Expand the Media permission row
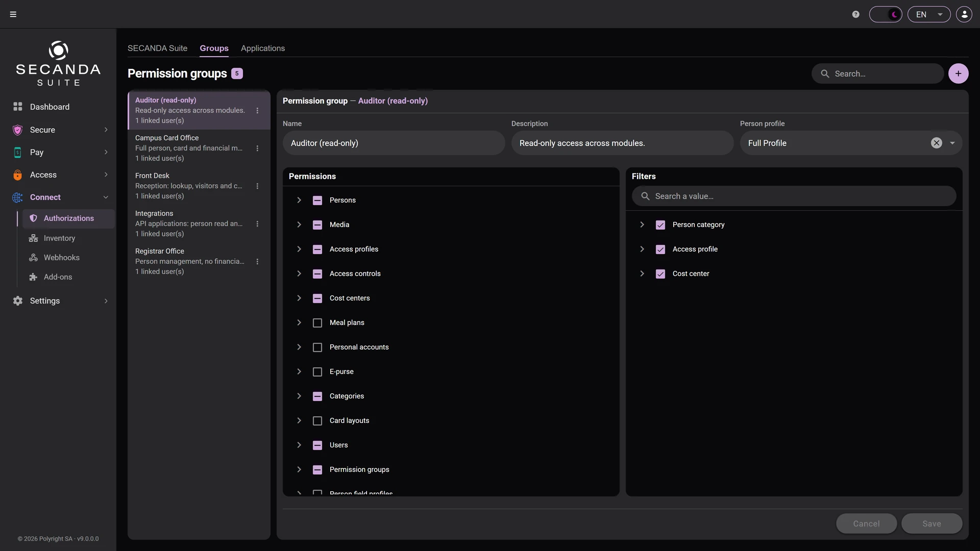The width and height of the screenshot is (980, 551). 299,224
